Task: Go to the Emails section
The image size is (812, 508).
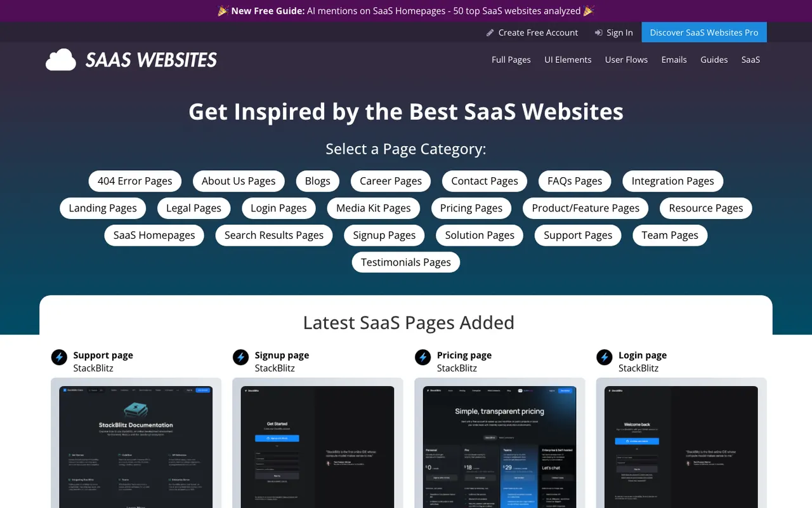Action: point(674,60)
